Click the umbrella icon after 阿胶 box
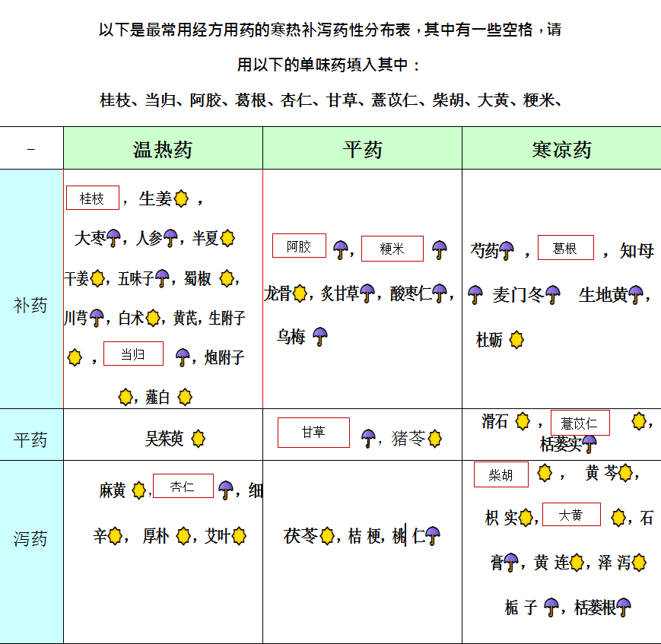Image resolution: width=661 pixels, height=644 pixels. [x=341, y=249]
